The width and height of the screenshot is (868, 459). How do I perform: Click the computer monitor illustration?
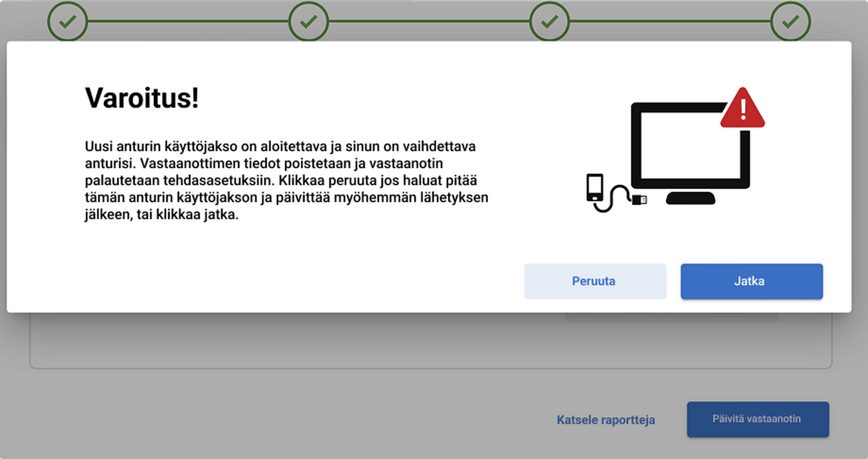pos(690,153)
